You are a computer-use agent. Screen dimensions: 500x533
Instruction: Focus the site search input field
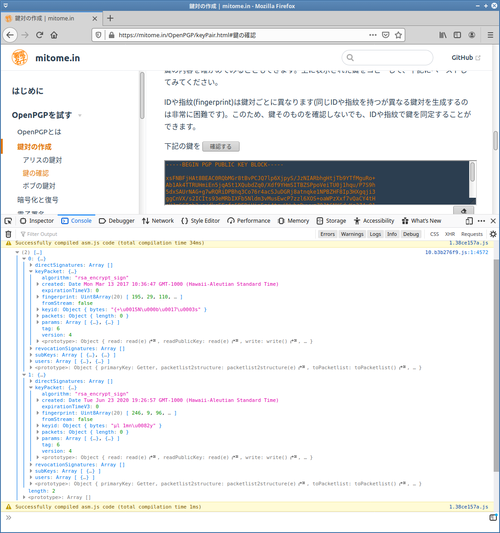click(387, 57)
